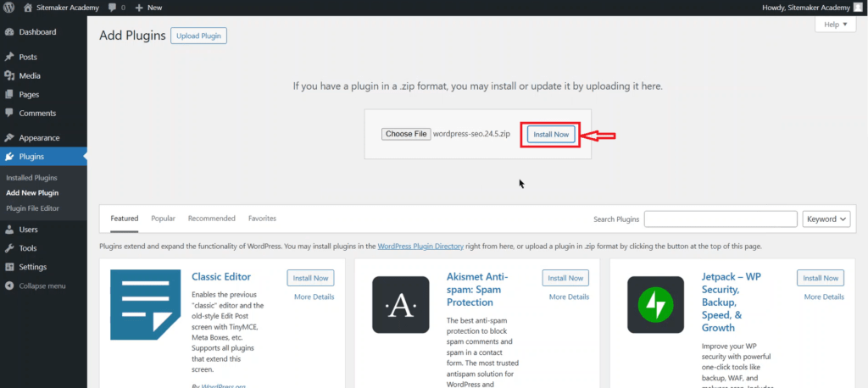Click the Media icon in sidebar

point(8,76)
